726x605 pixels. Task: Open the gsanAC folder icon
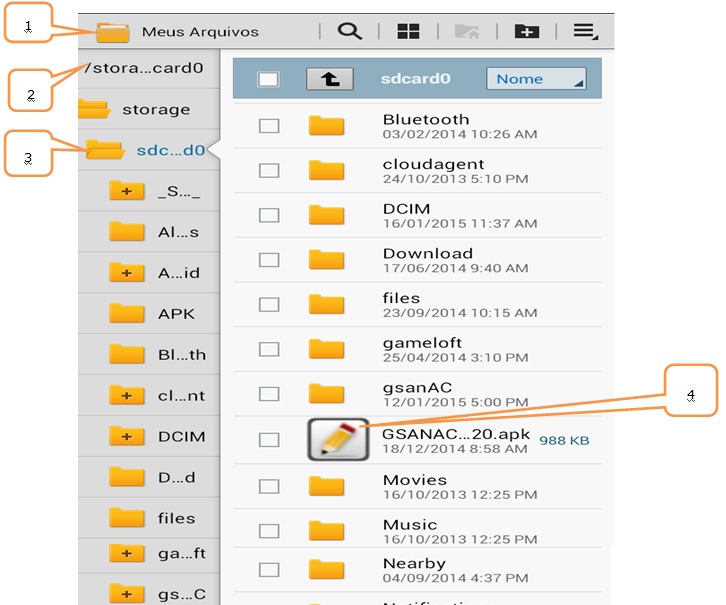point(326,393)
